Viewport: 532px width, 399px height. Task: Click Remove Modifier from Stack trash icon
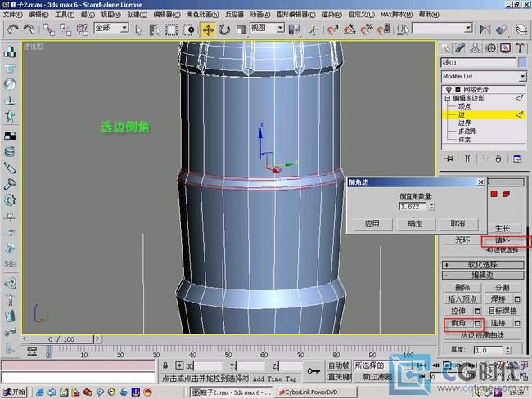pyautogui.click(x=498, y=159)
